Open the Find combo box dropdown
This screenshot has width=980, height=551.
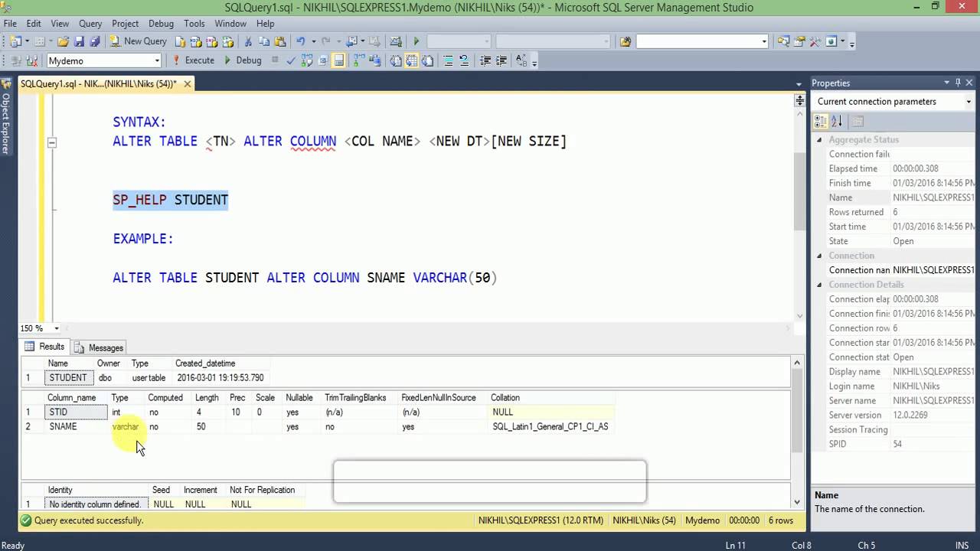(764, 41)
